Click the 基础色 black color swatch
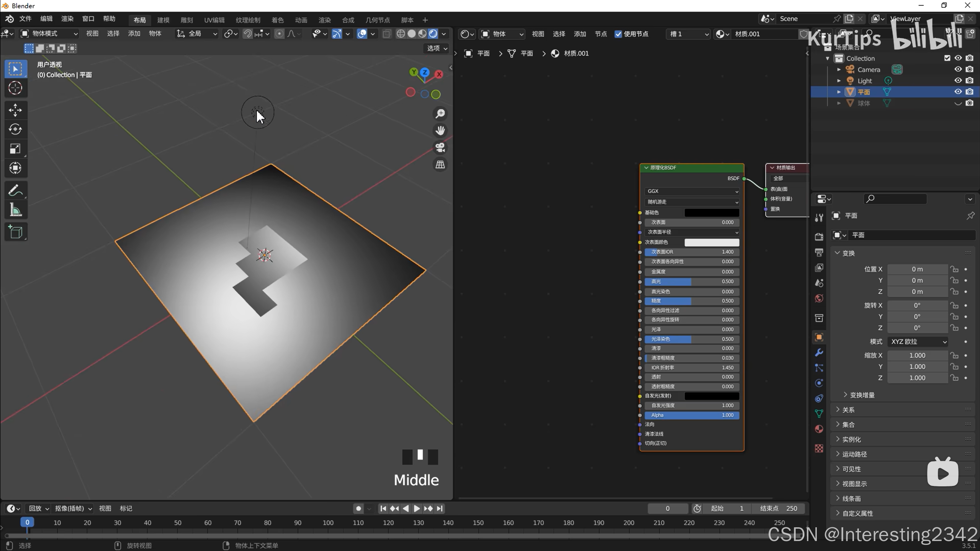Image resolution: width=980 pixels, height=551 pixels. pyautogui.click(x=712, y=213)
